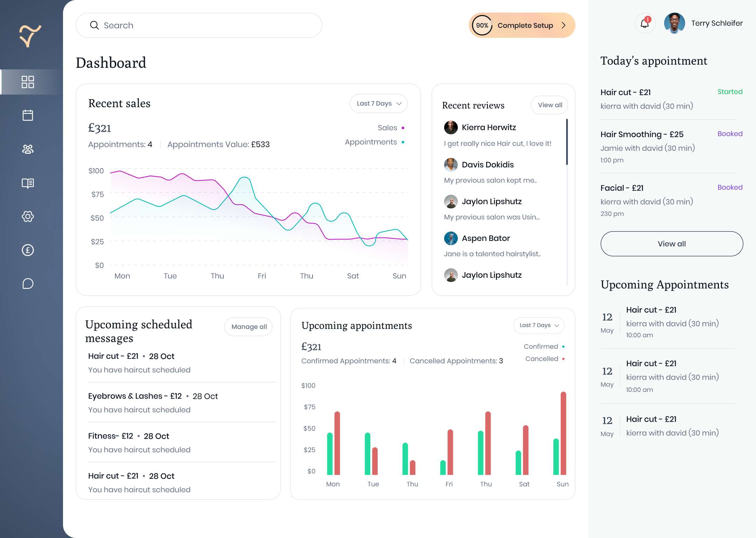Open the chat bubble messages icon

[x=28, y=284]
